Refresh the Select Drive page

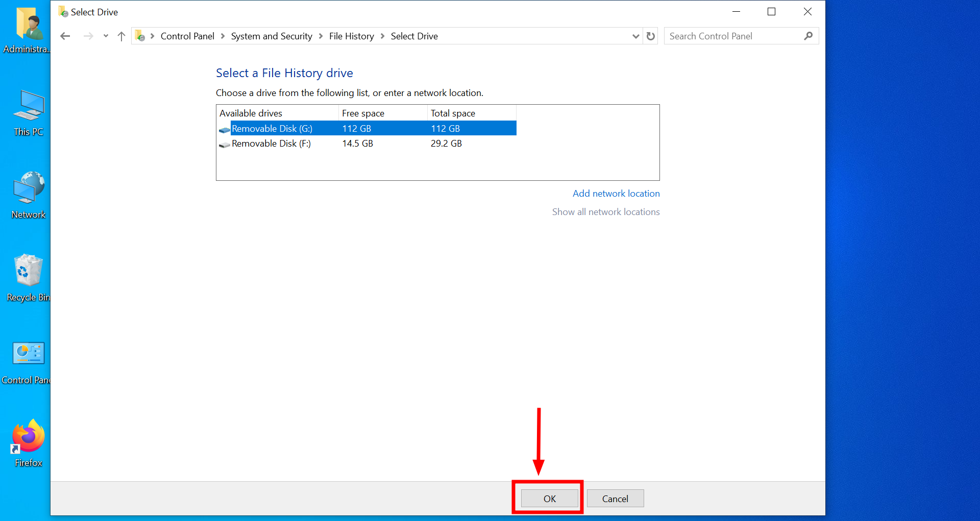pyautogui.click(x=651, y=36)
